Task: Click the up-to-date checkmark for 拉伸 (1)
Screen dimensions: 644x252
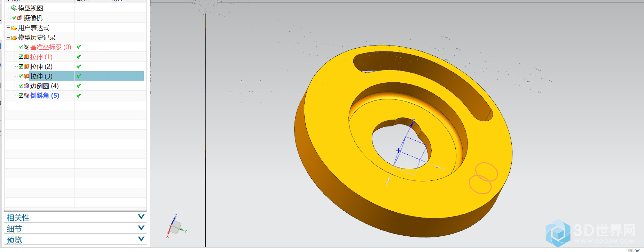Action: click(x=79, y=57)
